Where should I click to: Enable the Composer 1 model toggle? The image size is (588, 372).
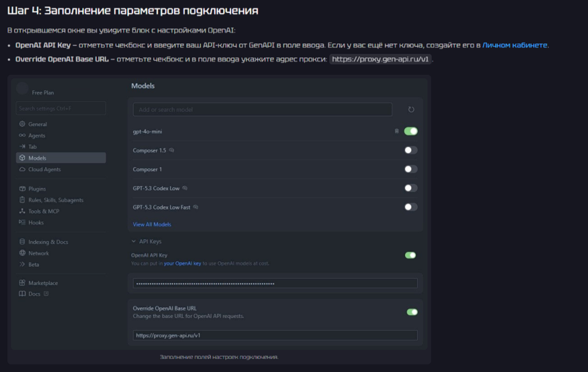pos(411,169)
